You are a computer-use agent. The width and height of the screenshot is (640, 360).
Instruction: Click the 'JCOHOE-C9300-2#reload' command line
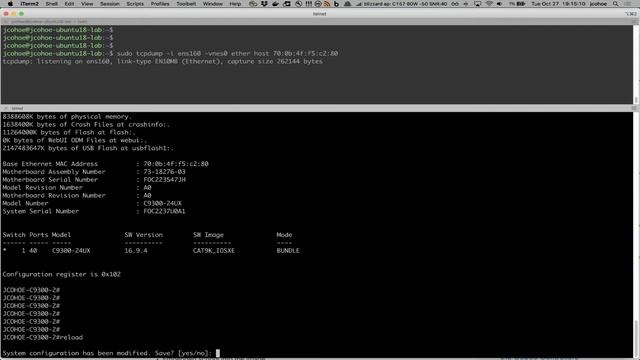43,338
